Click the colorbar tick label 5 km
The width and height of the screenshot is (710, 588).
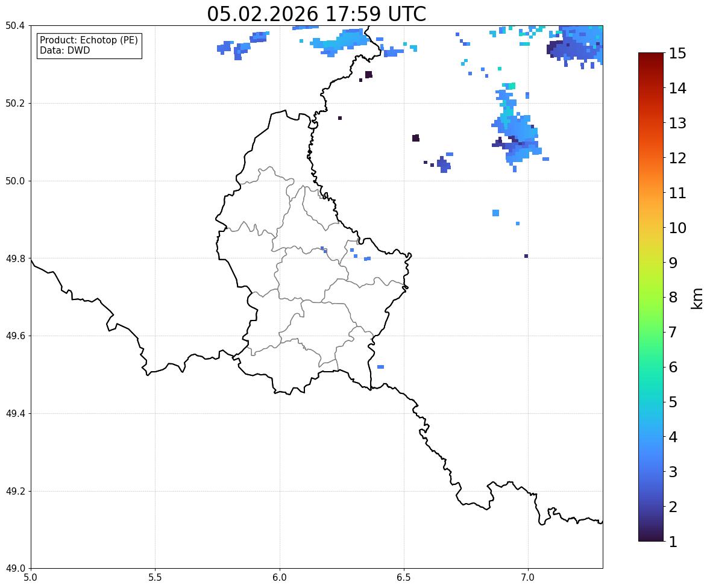click(673, 401)
